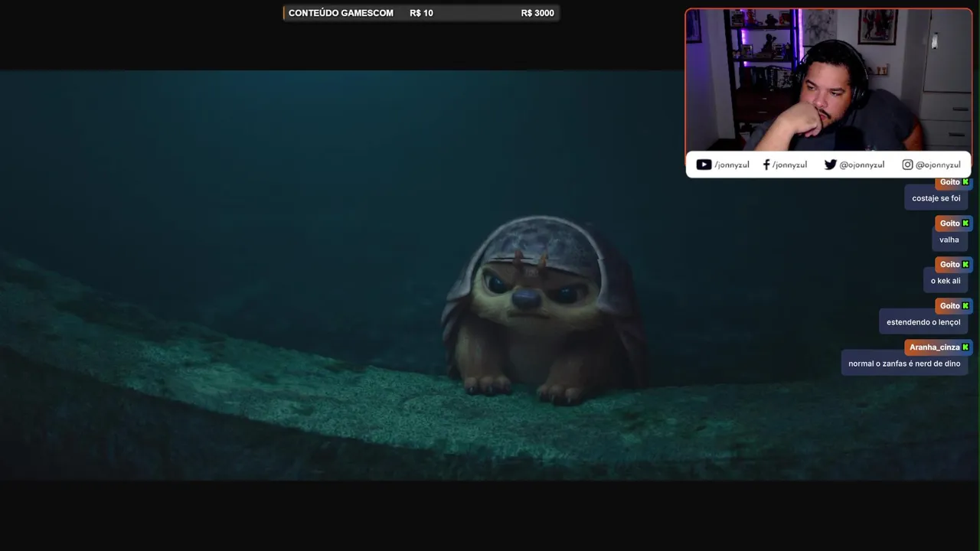Click the Instagram icon in the social bar

click(x=907, y=165)
